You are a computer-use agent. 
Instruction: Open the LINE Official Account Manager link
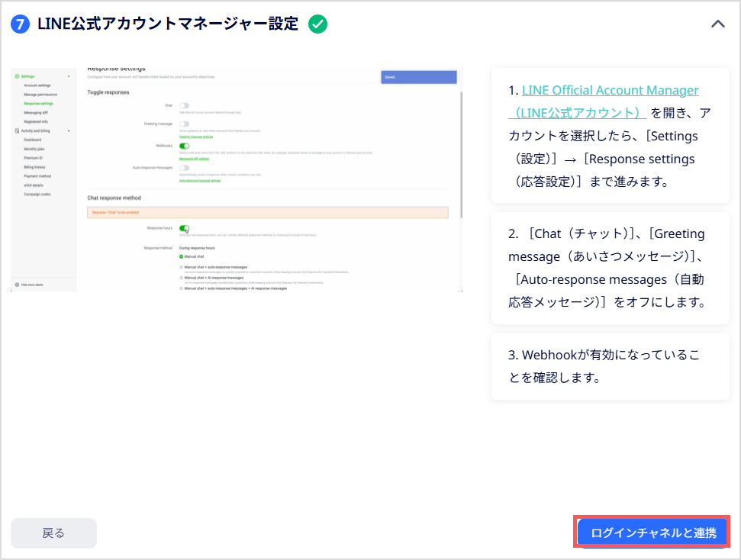[604, 101]
